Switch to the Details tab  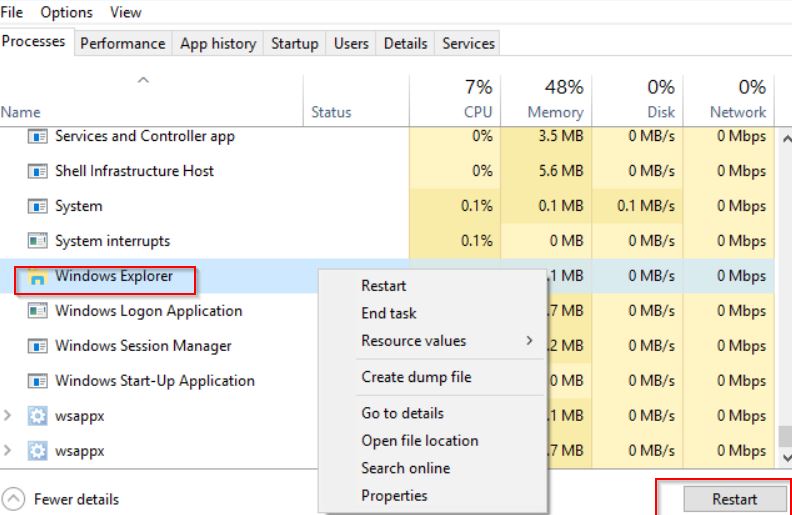tap(406, 43)
